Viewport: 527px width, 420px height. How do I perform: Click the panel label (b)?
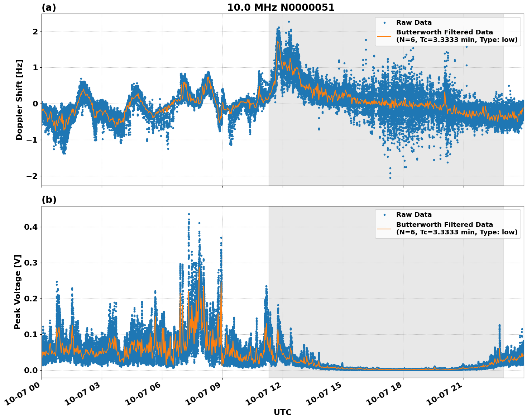49,199
